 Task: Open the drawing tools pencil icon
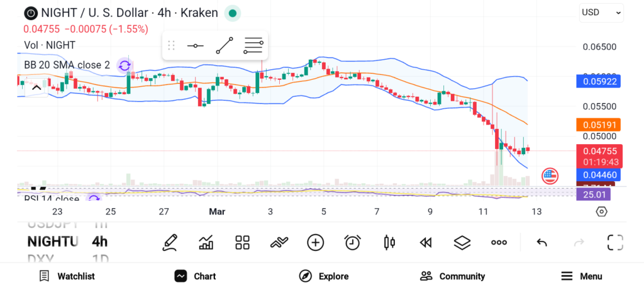click(x=169, y=242)
